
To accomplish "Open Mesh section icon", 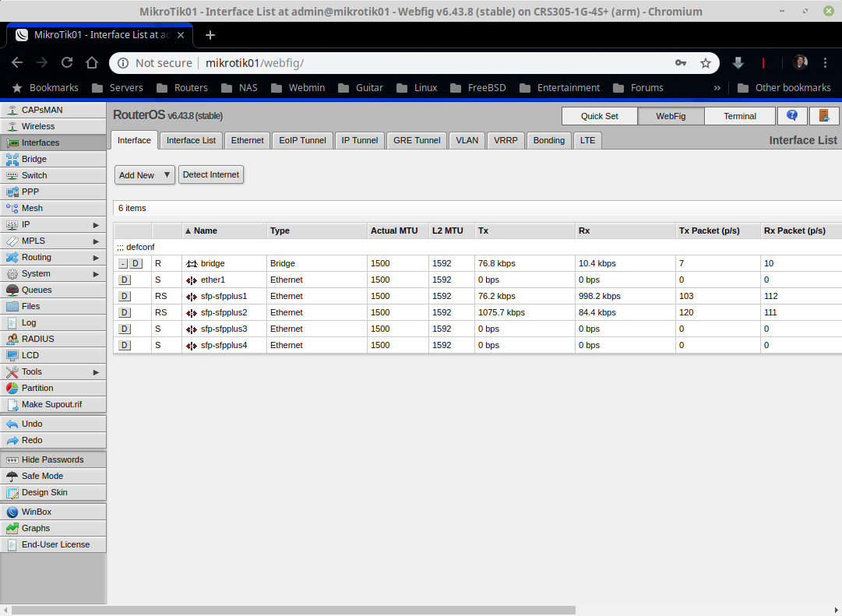I will coord(12,209).
